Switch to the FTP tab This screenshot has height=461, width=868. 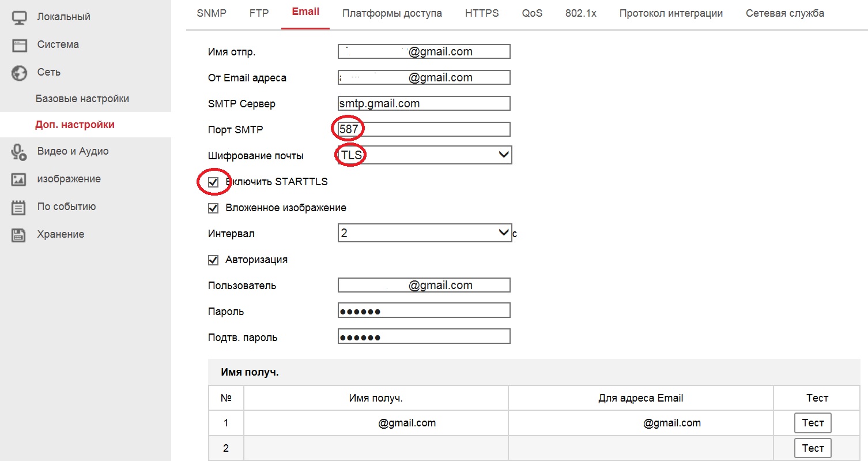pyautogui.click(x=259, y=13)
